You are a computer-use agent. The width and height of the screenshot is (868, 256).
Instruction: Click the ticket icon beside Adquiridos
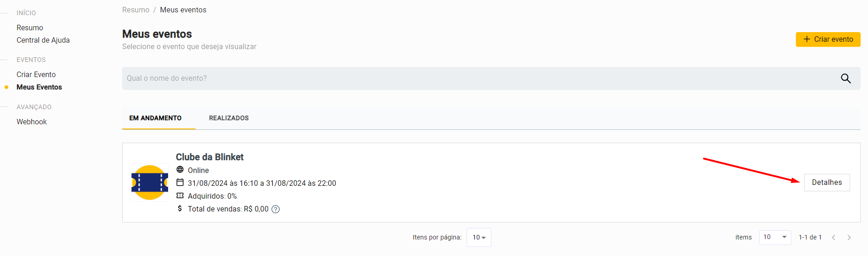click(180, 195)
